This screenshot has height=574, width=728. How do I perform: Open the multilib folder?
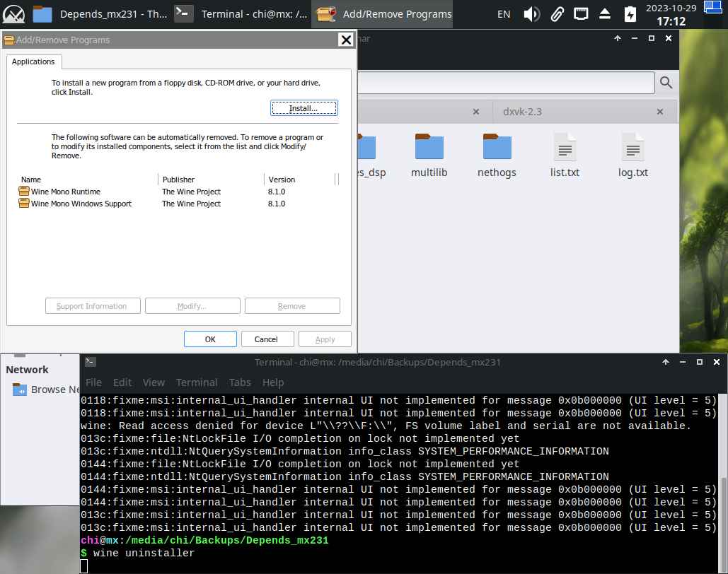point(429,156)
